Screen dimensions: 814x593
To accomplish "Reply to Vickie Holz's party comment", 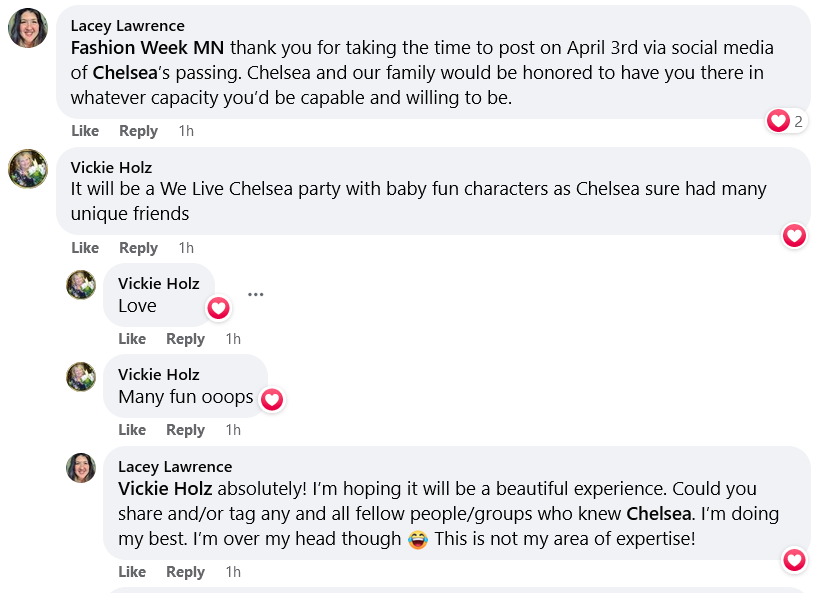I will point(138,248).
